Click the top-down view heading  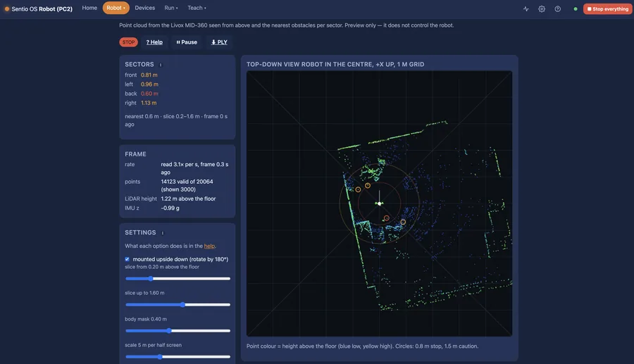pyautogui.click(x=335, y=64)
